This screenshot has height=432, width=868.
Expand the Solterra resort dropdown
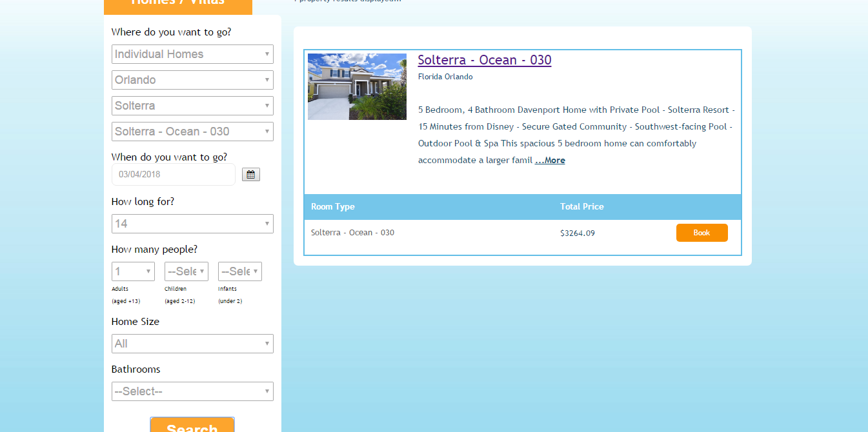tap(192, 106)
